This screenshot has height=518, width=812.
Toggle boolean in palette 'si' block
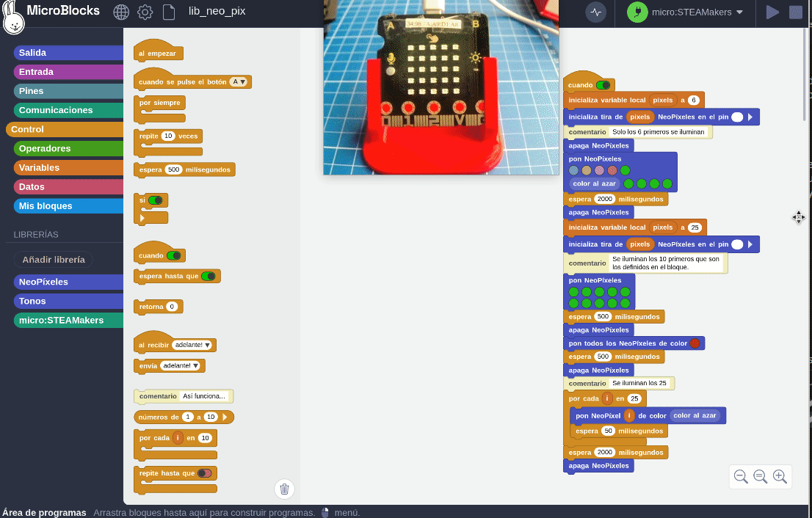[x=156, y=200]
